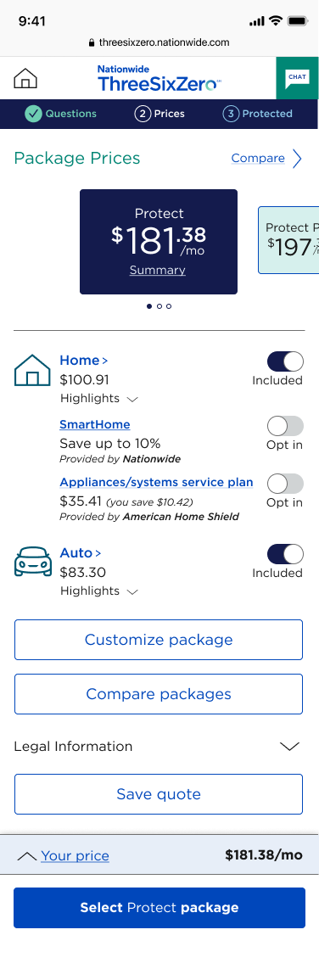Go to the Protected step tab
This screenshot has height=980, width=319.
(258, 114)
